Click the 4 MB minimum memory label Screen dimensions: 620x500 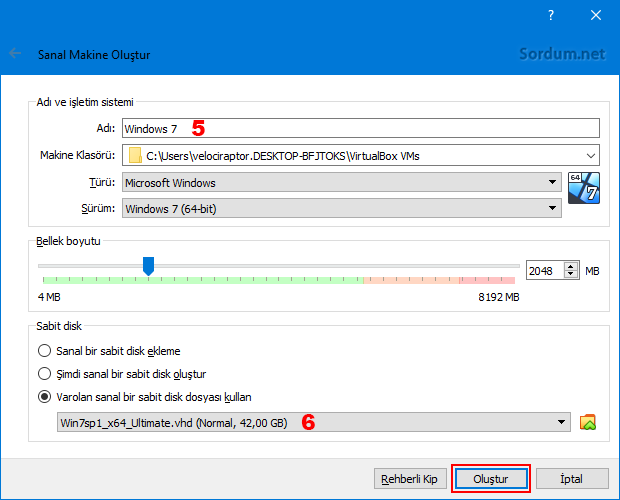pyautogui.click(x=49, y=297)
